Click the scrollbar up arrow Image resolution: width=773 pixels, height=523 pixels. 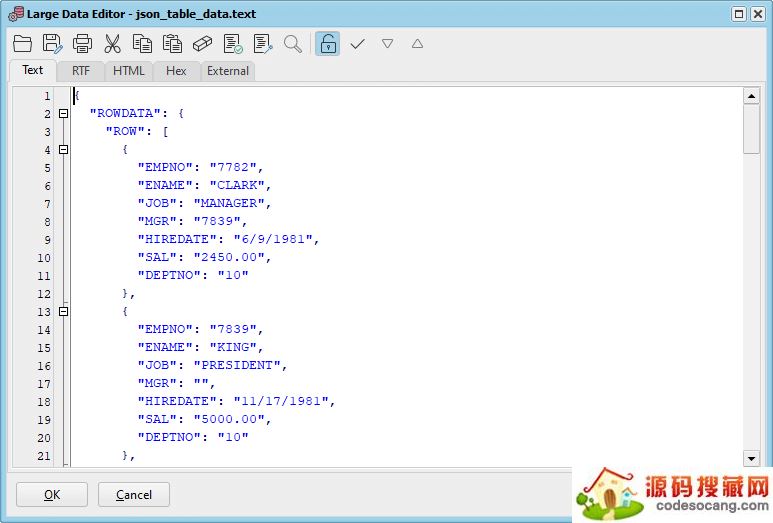pos(751,96)
